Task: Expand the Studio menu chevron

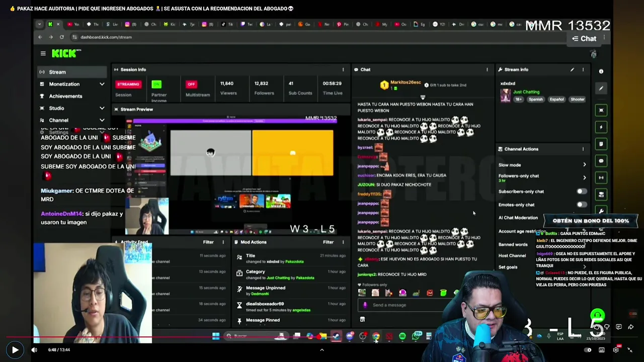Action: click(x=102, y=108)
